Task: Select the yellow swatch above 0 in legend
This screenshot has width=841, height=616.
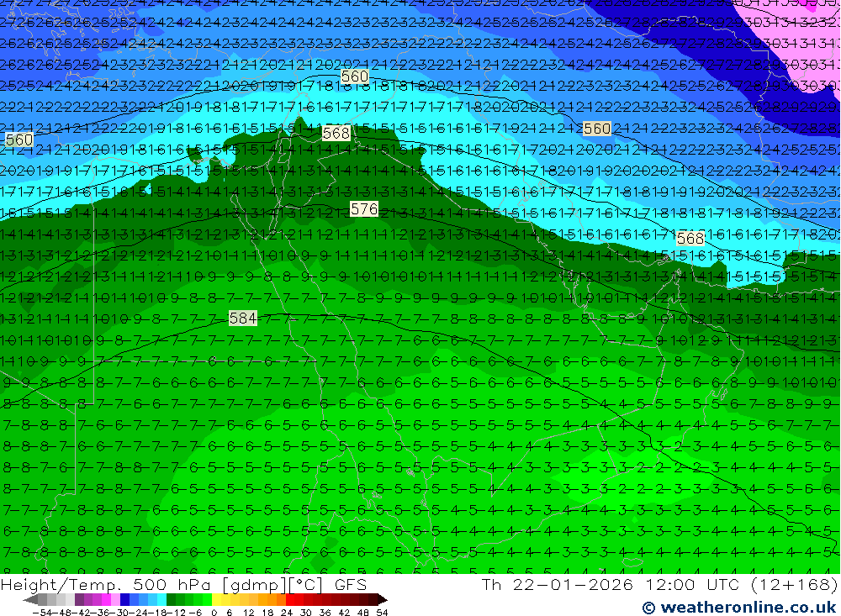Action: click(216, 600)
